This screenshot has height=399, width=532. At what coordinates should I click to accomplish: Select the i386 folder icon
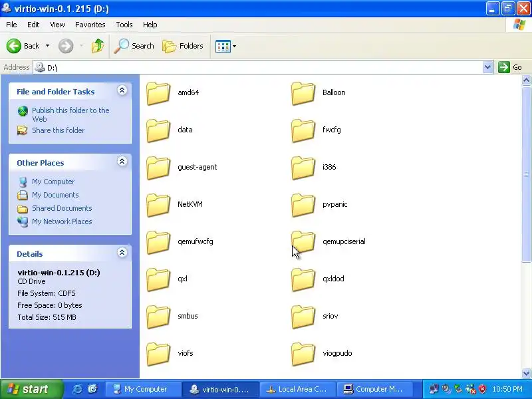303,168
